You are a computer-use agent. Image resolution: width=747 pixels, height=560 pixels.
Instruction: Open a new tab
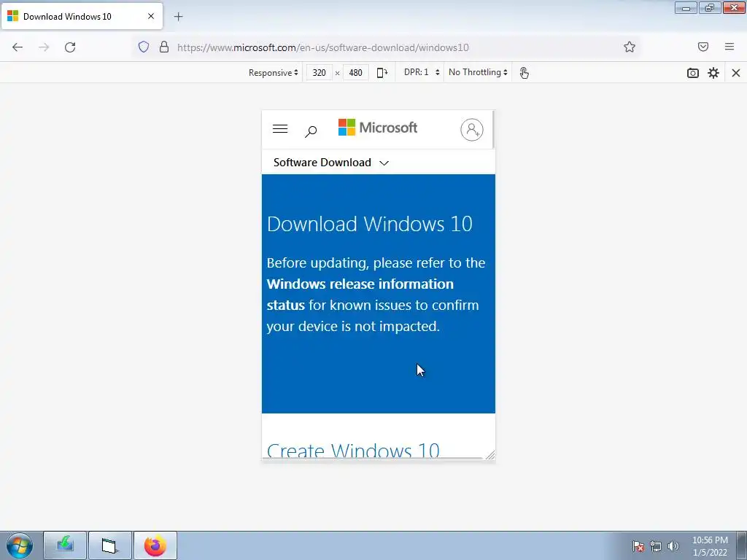178,17
